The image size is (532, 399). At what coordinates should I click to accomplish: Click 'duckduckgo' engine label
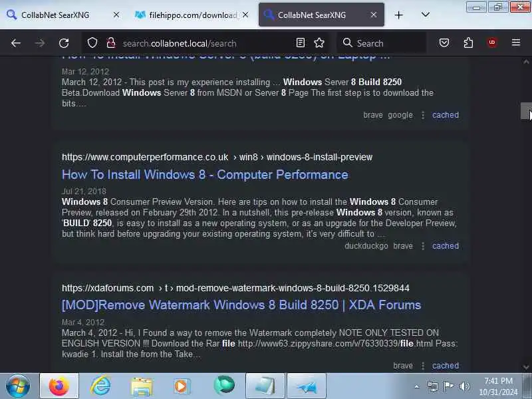[x=366, y=246]
